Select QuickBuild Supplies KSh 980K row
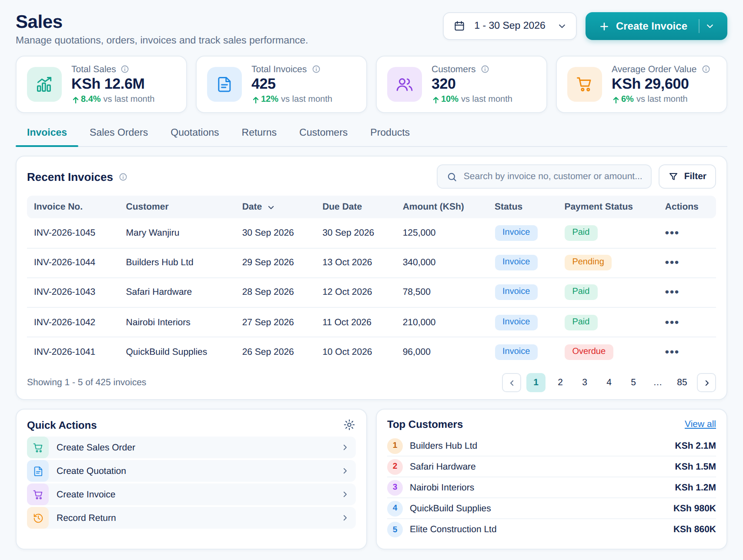 (552, 508)
